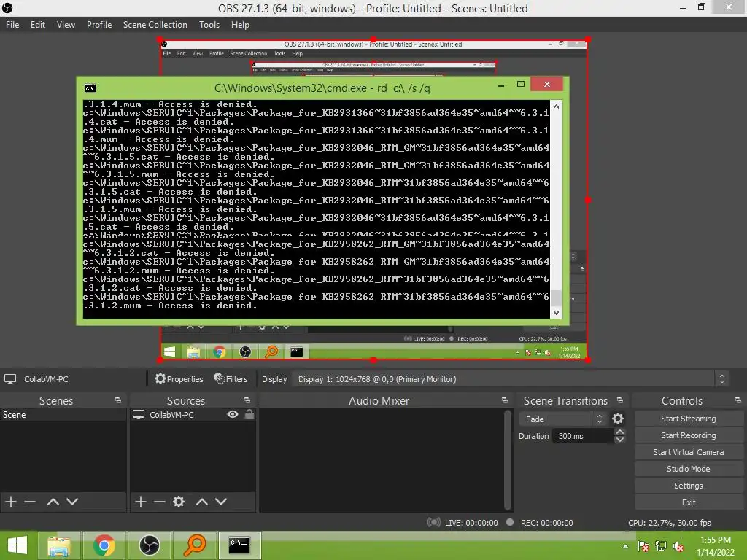This screenshot has height=560, width=747.
Task: Open File Explorer from the taskbar
Action: 59,545
